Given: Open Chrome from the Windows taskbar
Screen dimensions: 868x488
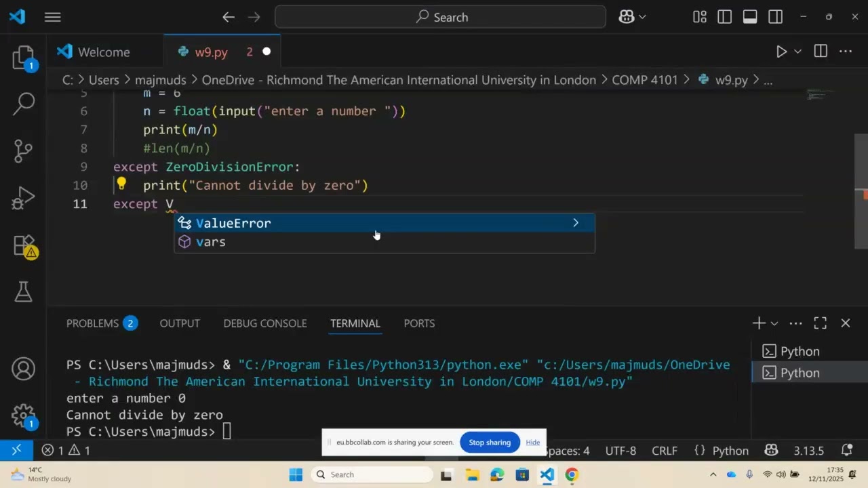Looking at the screenshot, I should (x=572, y=474).
